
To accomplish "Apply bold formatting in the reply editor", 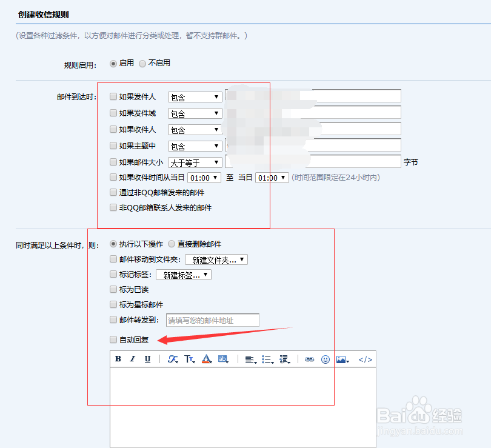I will click(118, 359).
